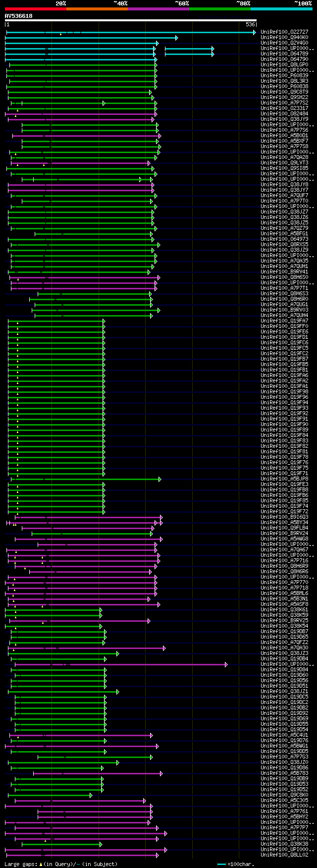This screenshot has width=317, height=868.
Task: Click label UniRef100_Q9FLB4
Action: tap(284, 528)
